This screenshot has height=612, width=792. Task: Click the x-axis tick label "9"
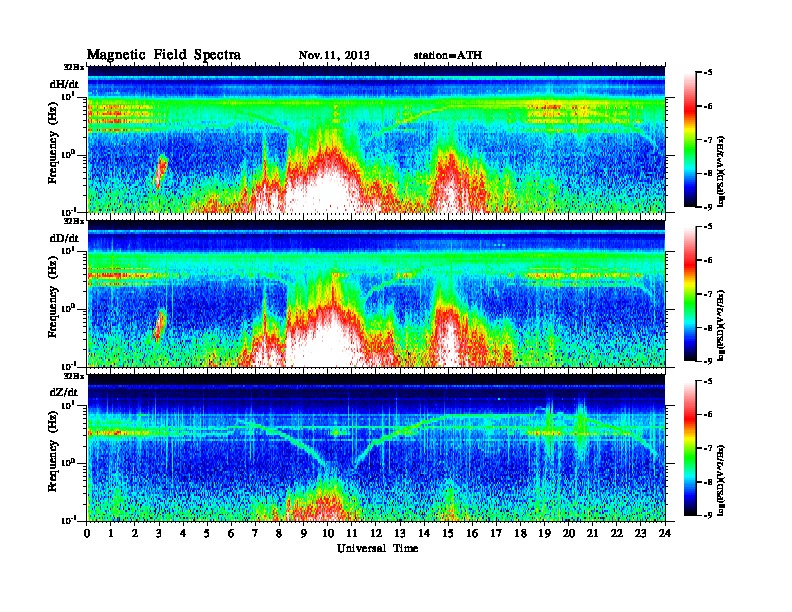pyautogui.click(x=304, y=533)
